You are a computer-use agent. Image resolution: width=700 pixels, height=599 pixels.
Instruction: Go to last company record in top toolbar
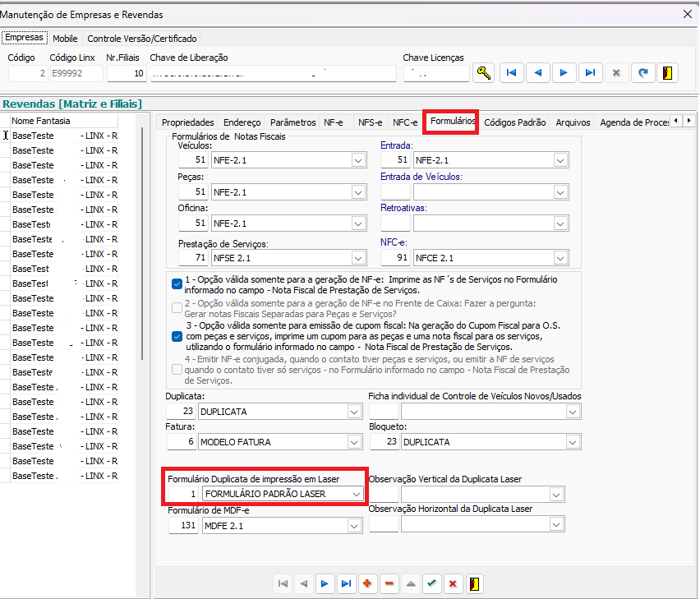coord(589,73)
